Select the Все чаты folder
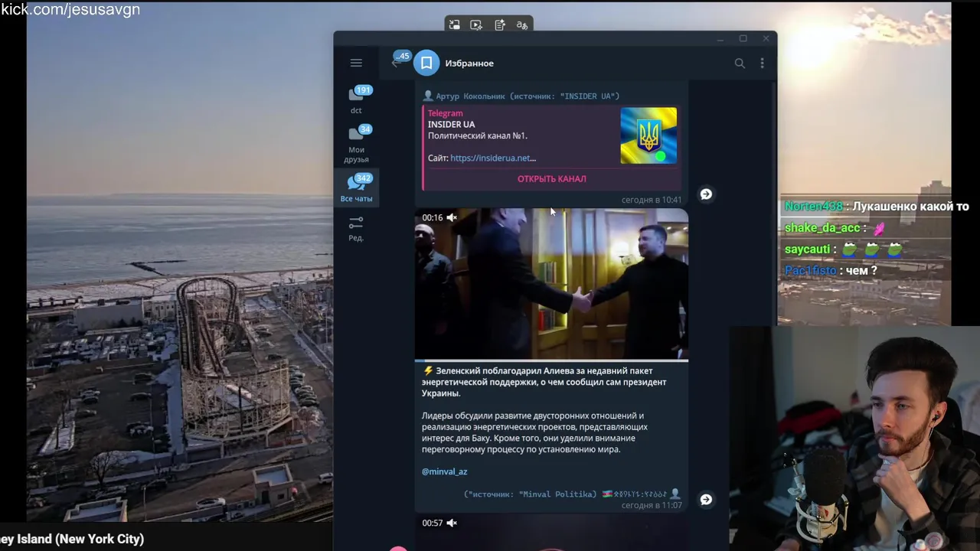Screen dimensions: 980x551 356,187
